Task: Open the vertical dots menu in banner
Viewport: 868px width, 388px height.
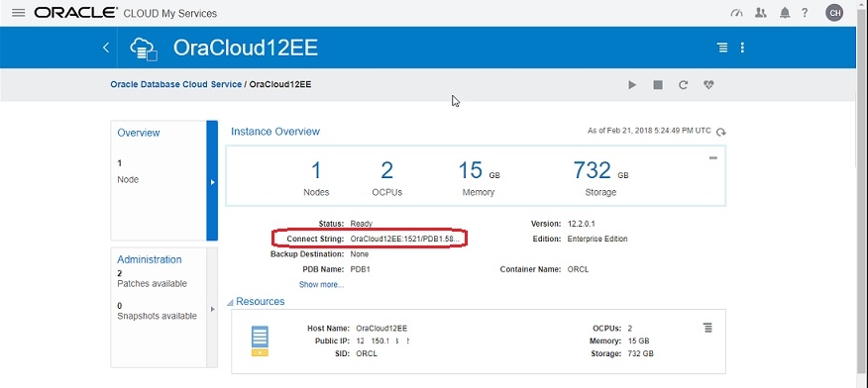Action: [742, 48]
